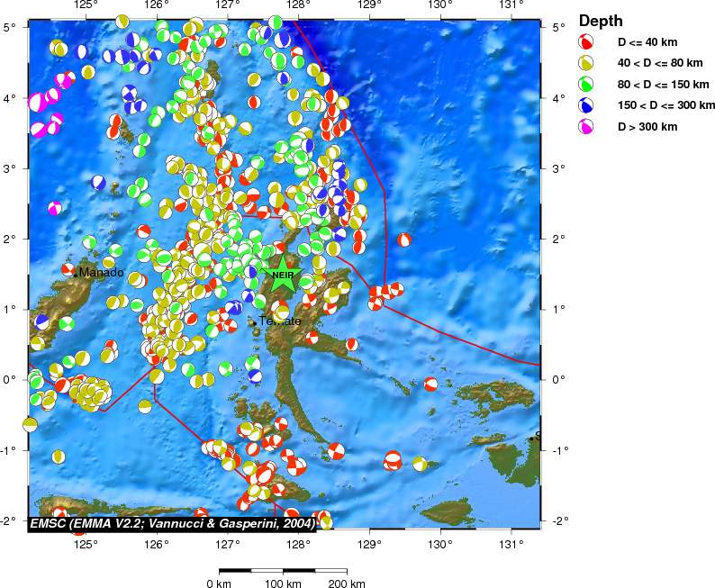Click the 200 km label on scale bar
Image resolution: width=715 pixels, height=588 pixels.
tap(346, 583)
